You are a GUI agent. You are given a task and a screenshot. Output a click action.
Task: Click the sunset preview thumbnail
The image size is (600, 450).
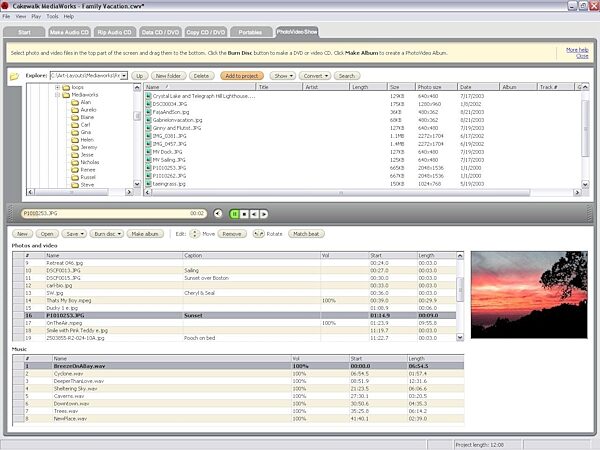529,295
